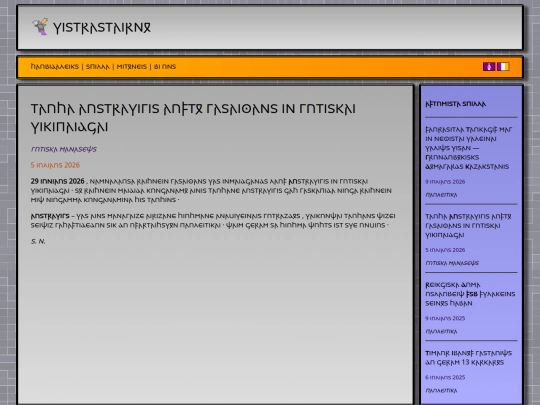Open the sidebar story containing the number 13
The image size is (540, 405).
pyautogui.click(x=468, y=358)
